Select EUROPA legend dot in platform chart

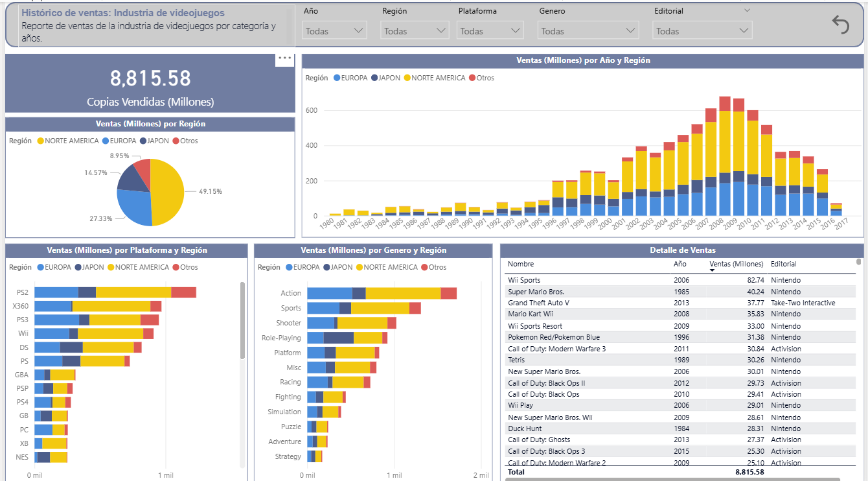[41, 267]
